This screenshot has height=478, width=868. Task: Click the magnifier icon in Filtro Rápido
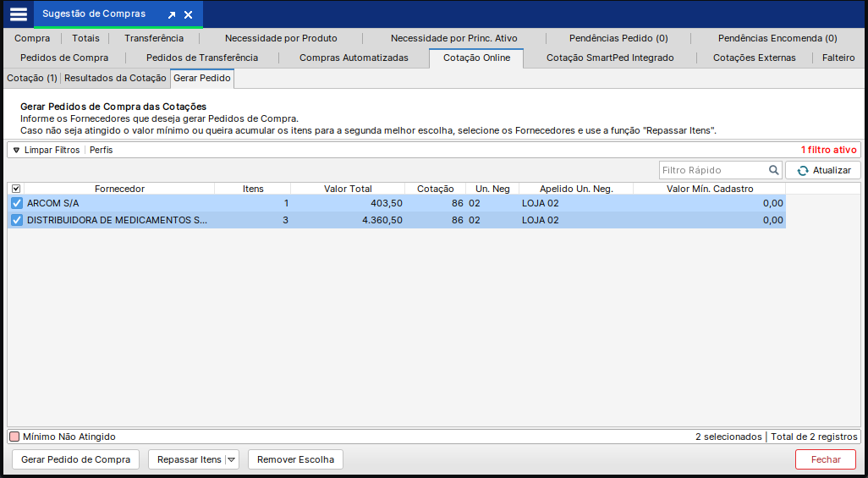tap(773, 170)
